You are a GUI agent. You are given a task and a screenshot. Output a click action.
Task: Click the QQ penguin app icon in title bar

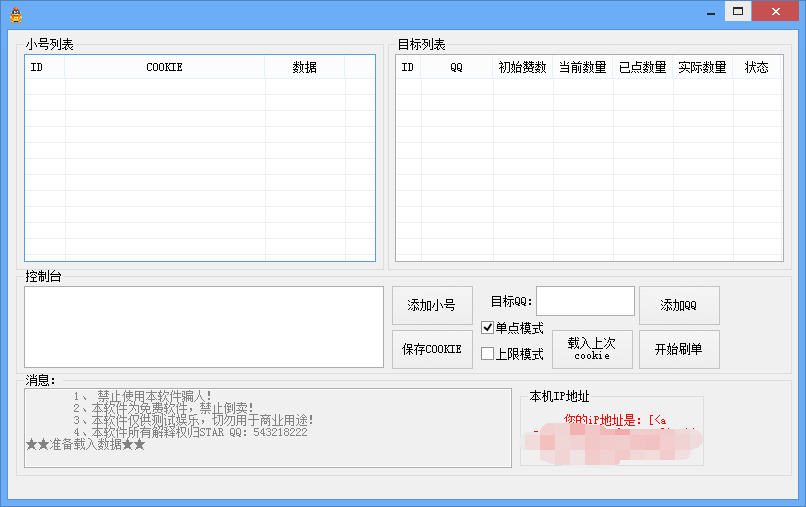point(16,15)
